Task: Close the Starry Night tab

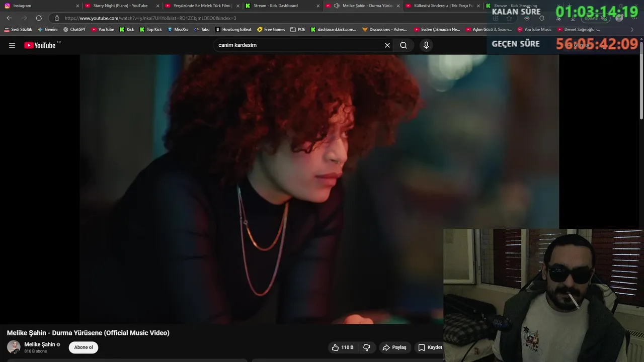Action: pyautogui.click(x=157, y=6)
